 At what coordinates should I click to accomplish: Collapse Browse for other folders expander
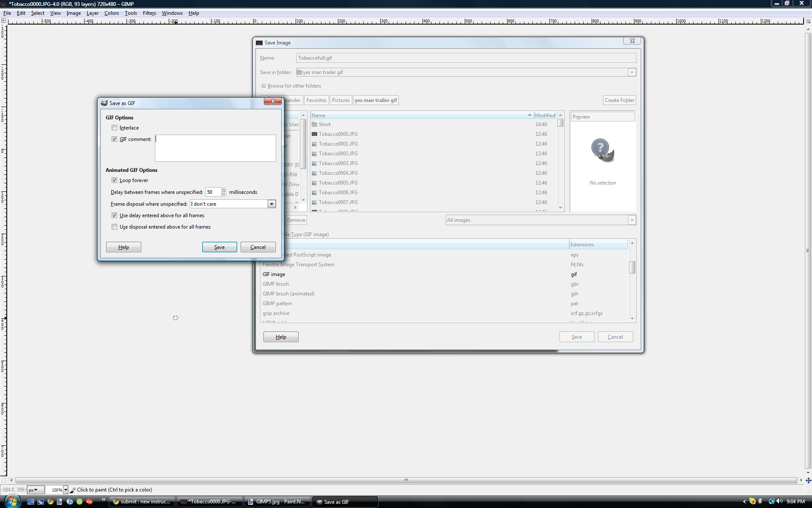pos(263,86)
